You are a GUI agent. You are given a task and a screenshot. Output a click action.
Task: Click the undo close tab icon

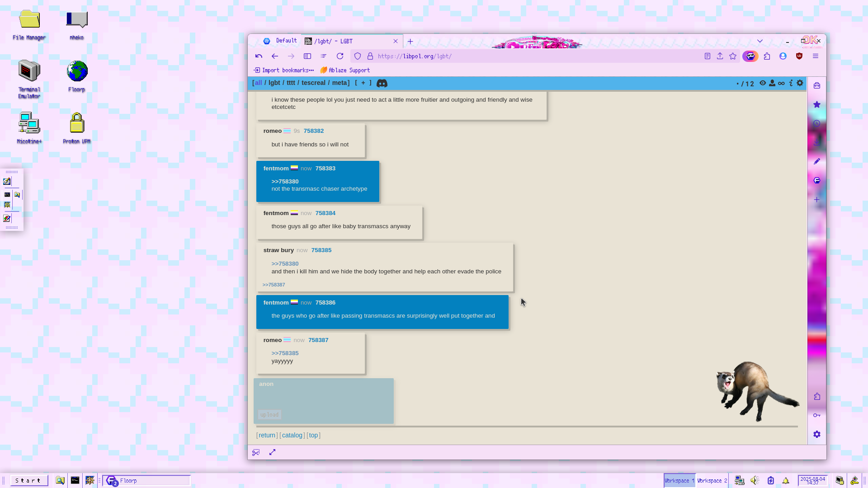point(259,56)
